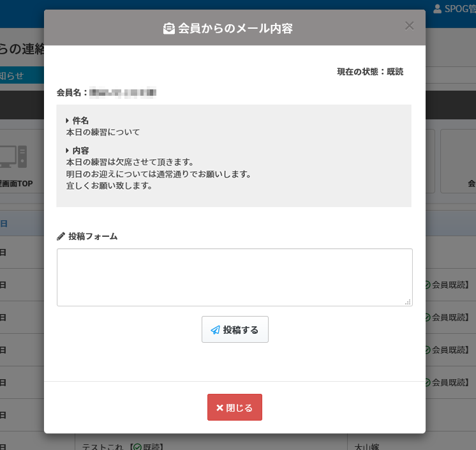
Task: Close the modal with the X icon
Action: (x=409, y=26)
